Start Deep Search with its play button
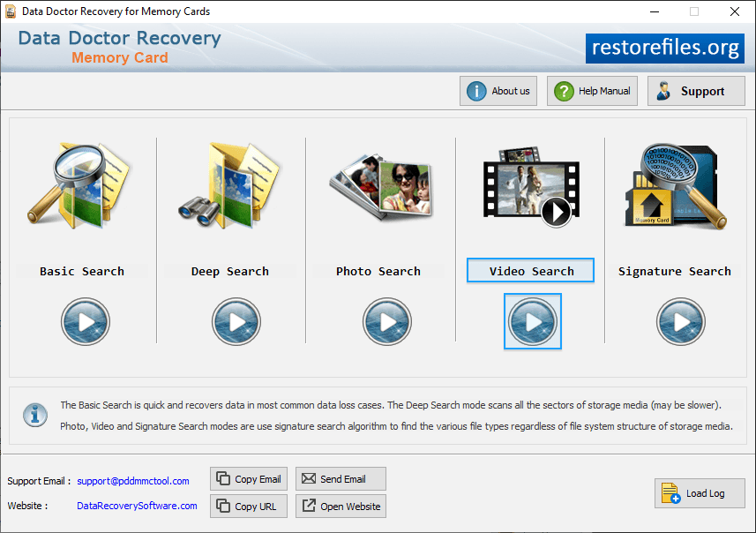 [x=236, y=322]
